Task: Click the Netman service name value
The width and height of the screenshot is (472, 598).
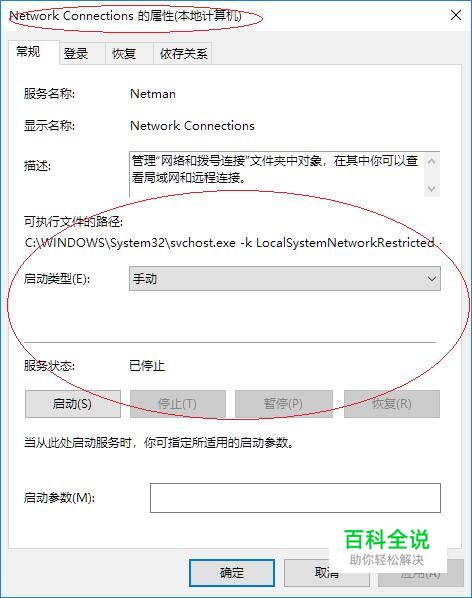Action: coord(153,94)
